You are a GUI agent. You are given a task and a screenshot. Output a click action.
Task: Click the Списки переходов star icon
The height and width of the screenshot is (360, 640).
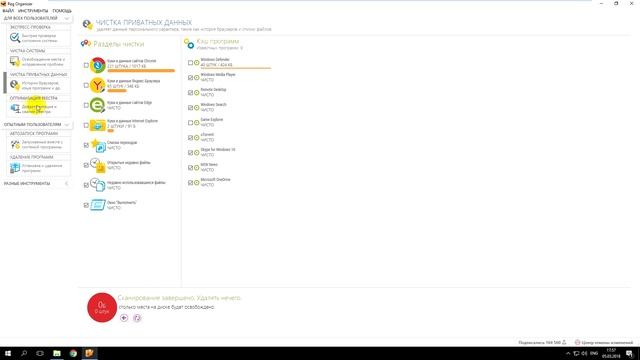point(98,145)
